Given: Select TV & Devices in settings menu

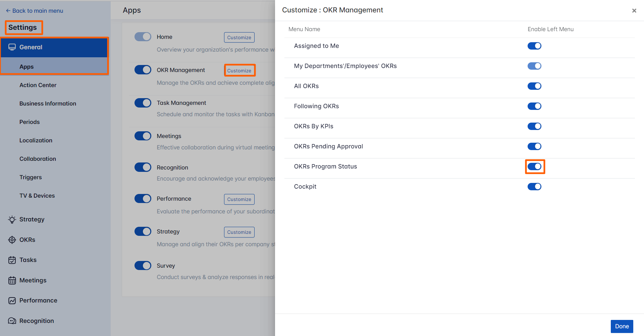Looking at the screenshot, I should point(37,196).
